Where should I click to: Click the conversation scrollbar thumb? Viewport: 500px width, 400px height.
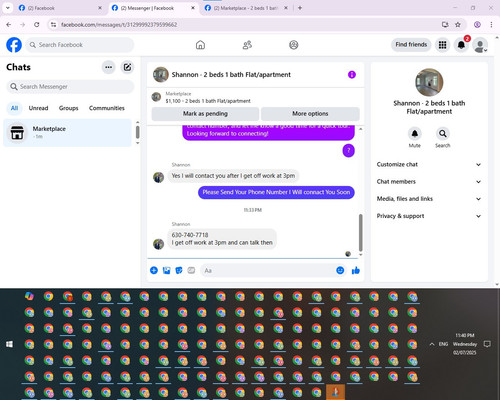point(360,232)
